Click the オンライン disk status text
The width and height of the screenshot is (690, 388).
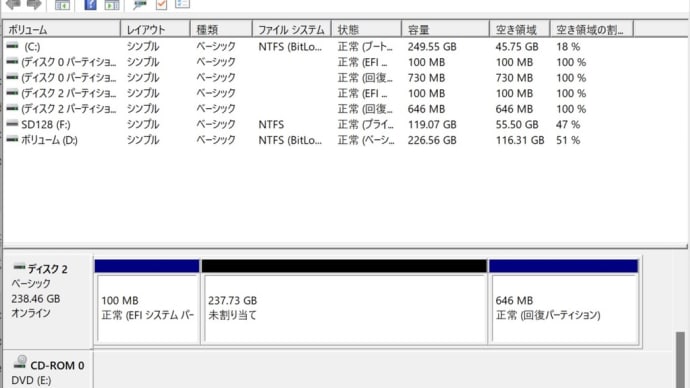pyautogui.click(x=31, y=313)
